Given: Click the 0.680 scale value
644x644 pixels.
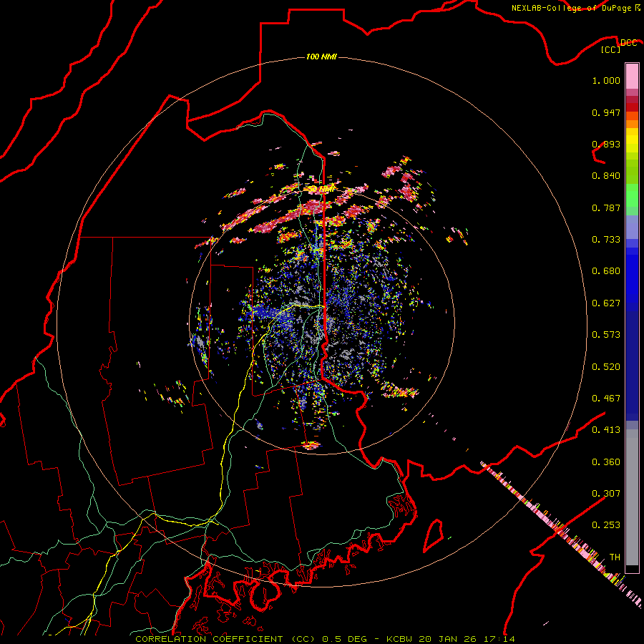Looking at the screenshot, I should tap(606, 271).
